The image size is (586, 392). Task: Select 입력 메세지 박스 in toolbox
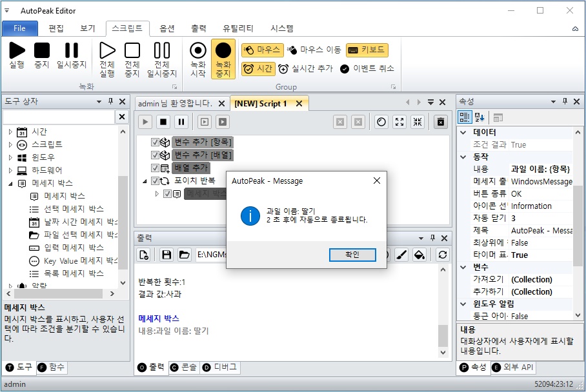74,248
